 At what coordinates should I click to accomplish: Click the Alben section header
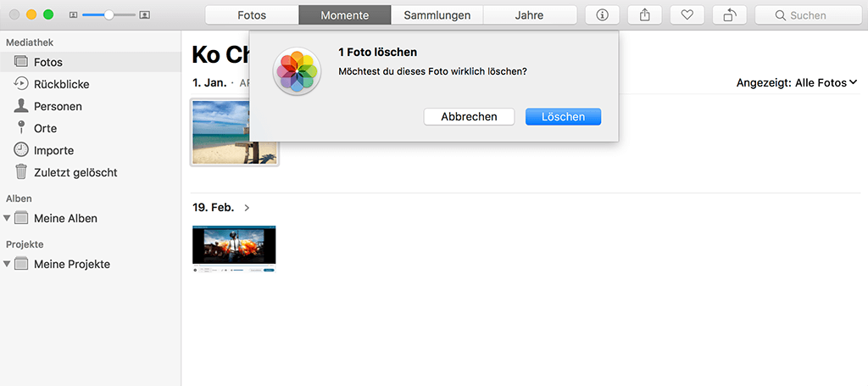pos(19,199)
